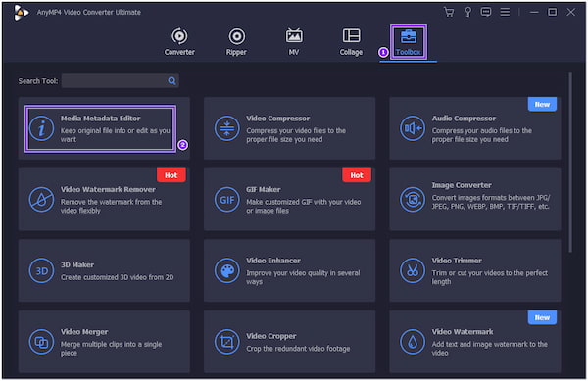Click "Compress your video files" description

296,135
